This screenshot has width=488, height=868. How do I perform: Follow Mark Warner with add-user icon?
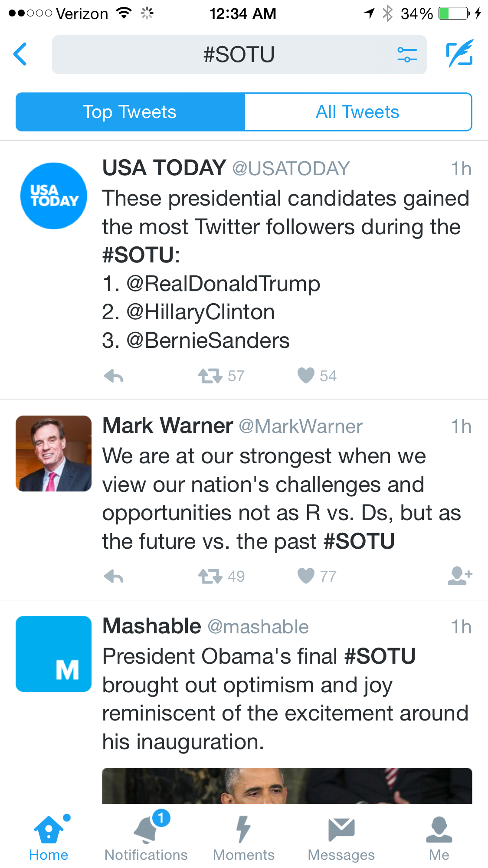(459, 576)
